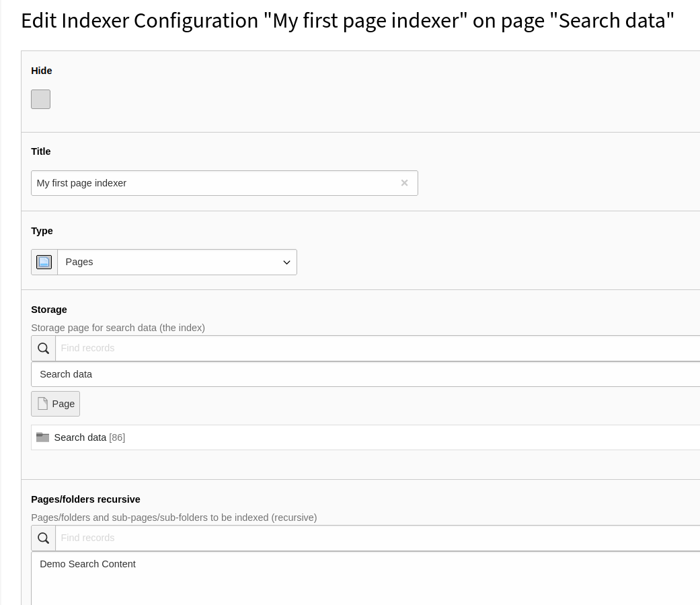Click the page icon on the Page button

pyautogui.click(x=42, y=403)
